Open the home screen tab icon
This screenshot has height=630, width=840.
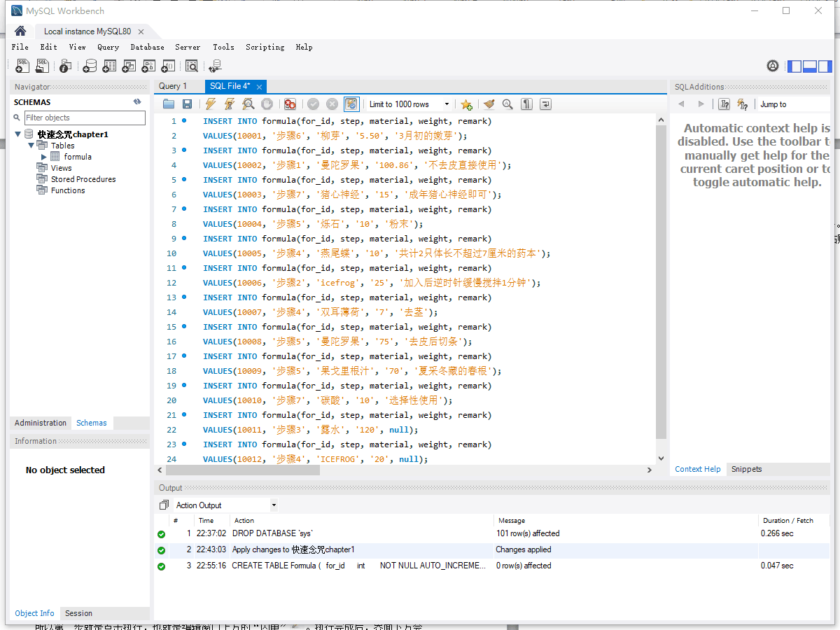[20, 31]
